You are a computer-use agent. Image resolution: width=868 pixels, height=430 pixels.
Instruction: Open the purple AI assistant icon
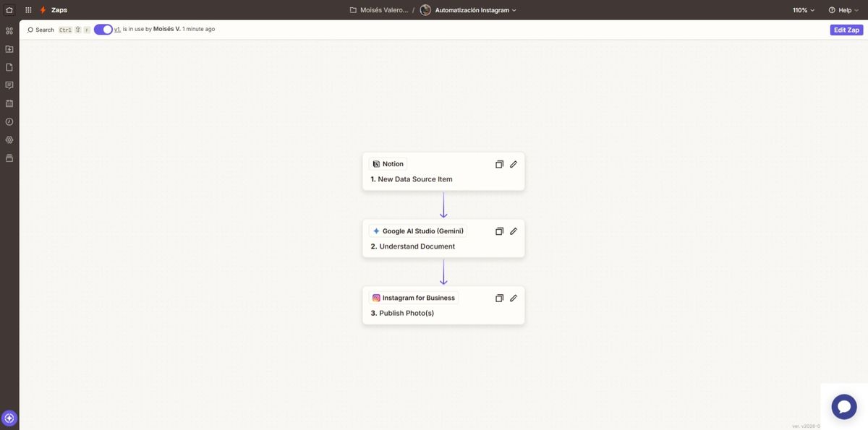9,418
